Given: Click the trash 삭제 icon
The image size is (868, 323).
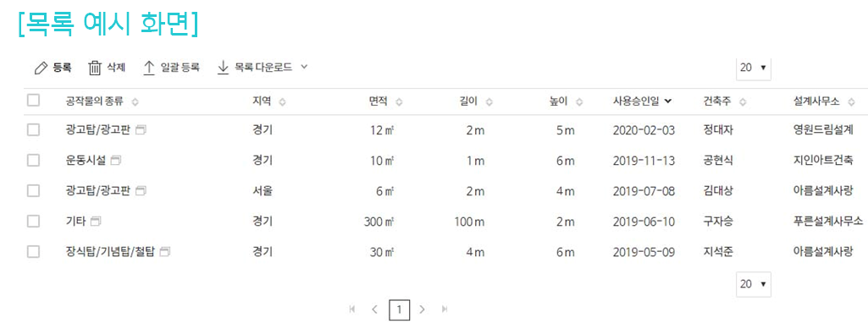Looking at the screenshot, I should click(95, 68).
